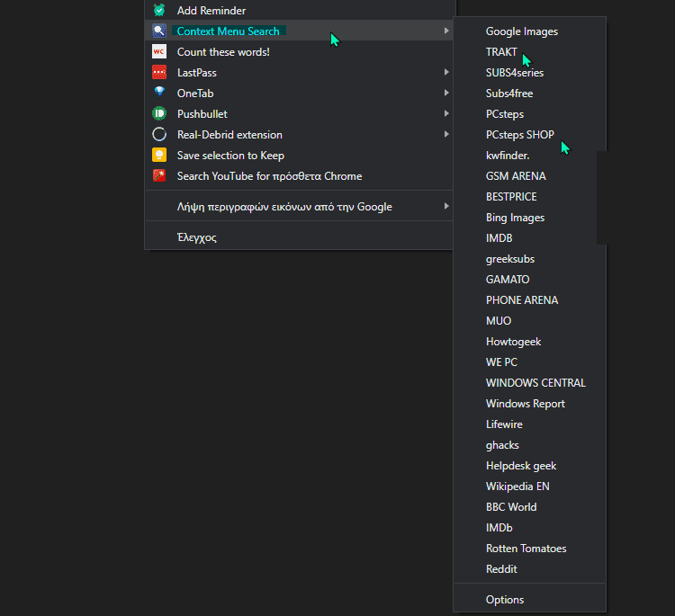Select MUO in the submenu

[530, 320]
